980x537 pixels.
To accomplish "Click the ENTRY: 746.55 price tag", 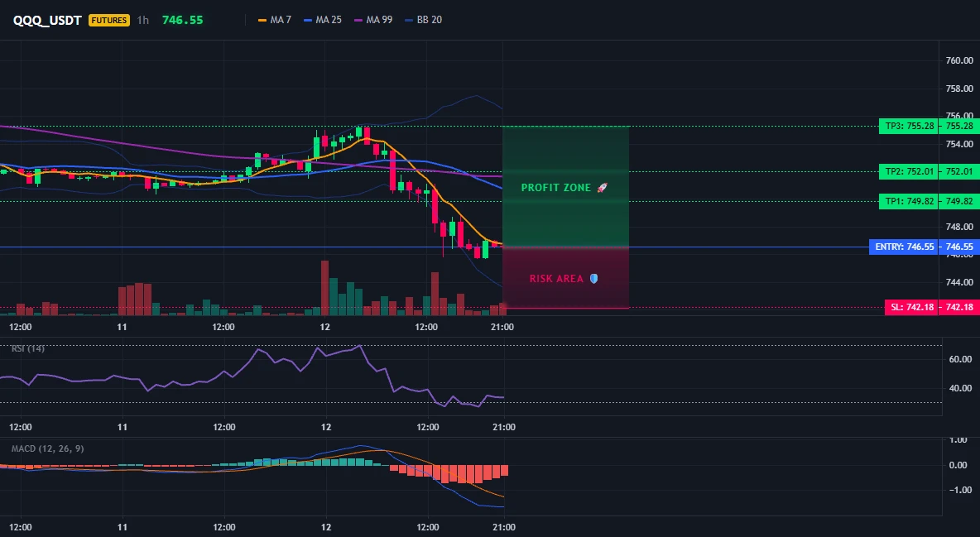I will tap(904, 247).
